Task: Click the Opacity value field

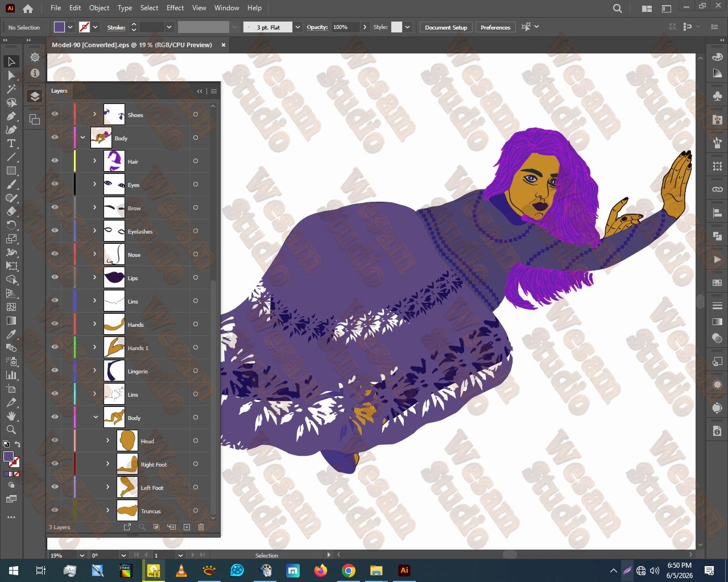Action: [346, 27]
